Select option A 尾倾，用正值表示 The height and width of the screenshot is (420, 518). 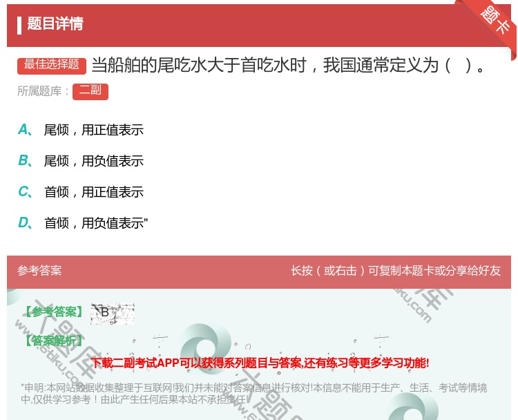[81, 130]
